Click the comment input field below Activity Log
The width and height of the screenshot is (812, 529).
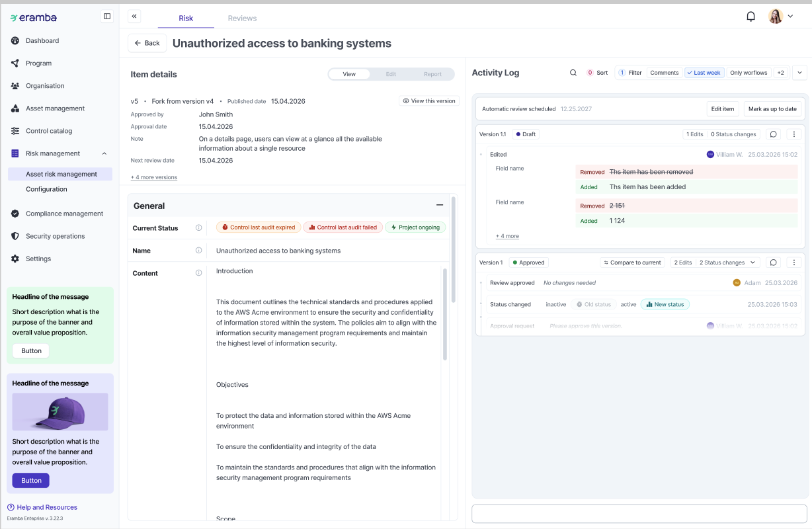pyautogui.click(x=639, y=514)
